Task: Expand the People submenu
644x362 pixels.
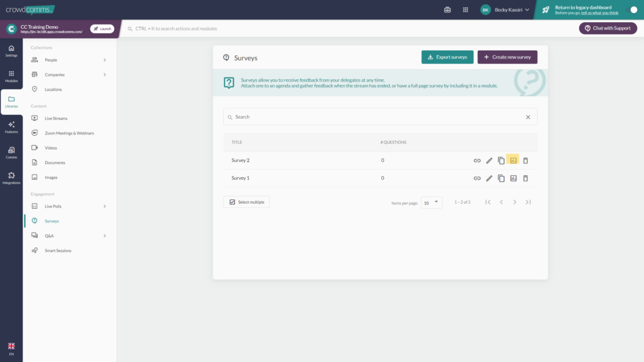Action: 104,60
